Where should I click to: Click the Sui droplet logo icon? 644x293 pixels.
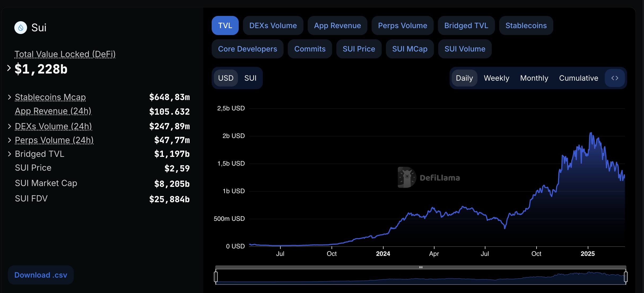pyautogui.click(x=21, y=28)
